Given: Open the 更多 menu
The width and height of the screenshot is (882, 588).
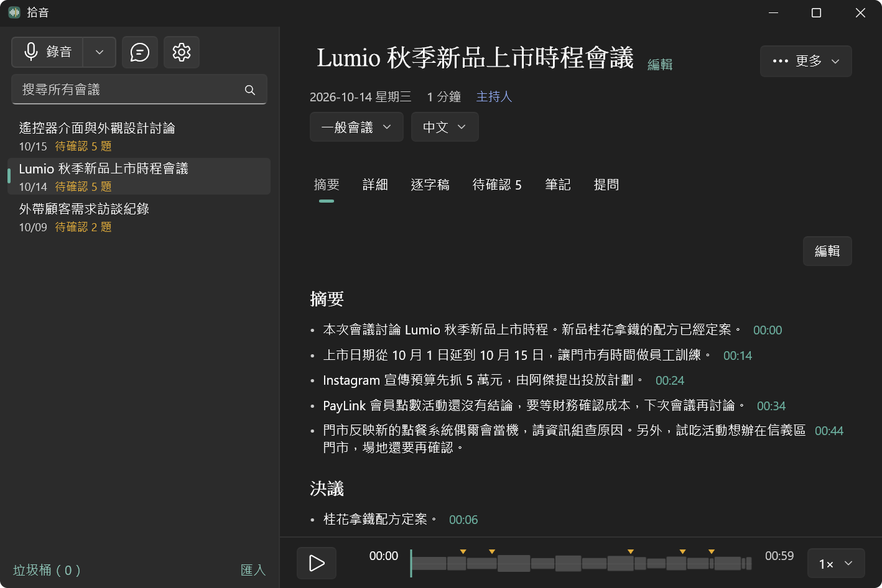Looking at the screenshot, I should [806, 61].
